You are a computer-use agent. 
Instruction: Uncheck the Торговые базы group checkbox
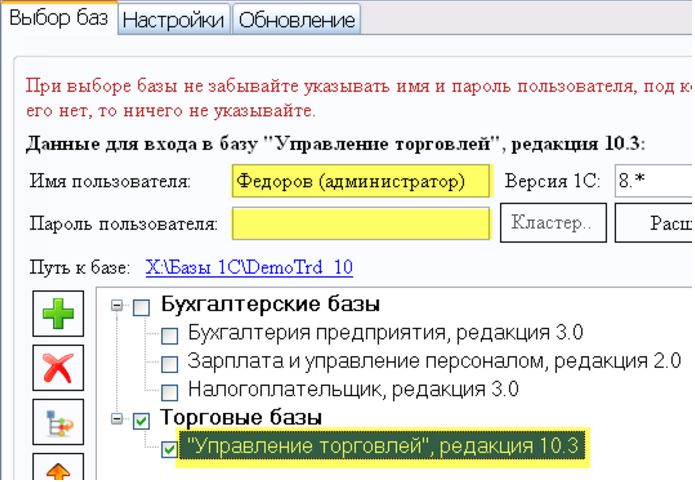141,421
